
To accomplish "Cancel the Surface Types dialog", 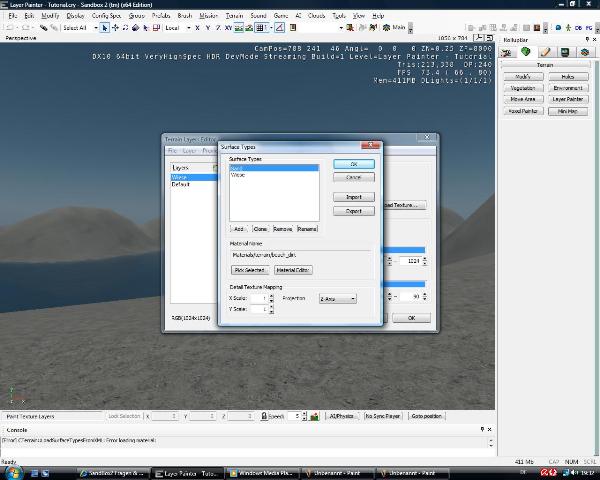I will pyautogui.click(x=354, y=177).
